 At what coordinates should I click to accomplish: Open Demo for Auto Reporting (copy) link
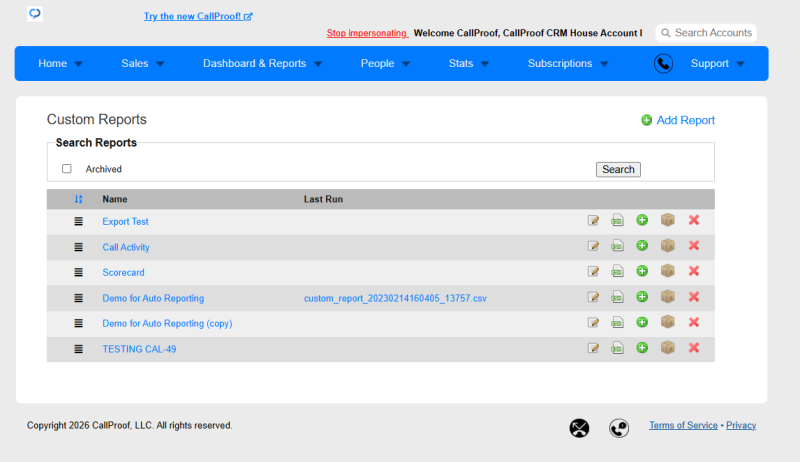click(167, 324)
